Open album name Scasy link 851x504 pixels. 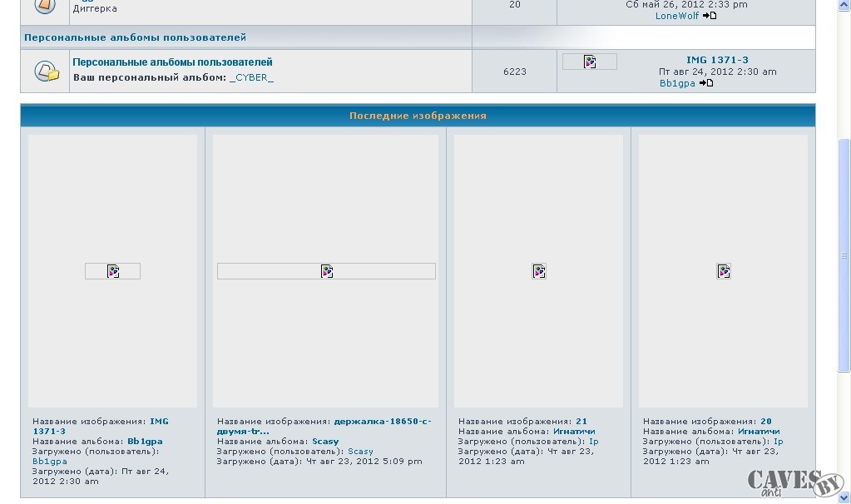tap(325, 442)
